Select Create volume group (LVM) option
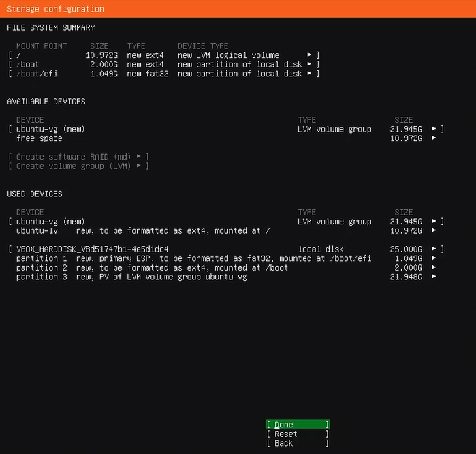Screen dimensions: 476x454 point(78,166)
